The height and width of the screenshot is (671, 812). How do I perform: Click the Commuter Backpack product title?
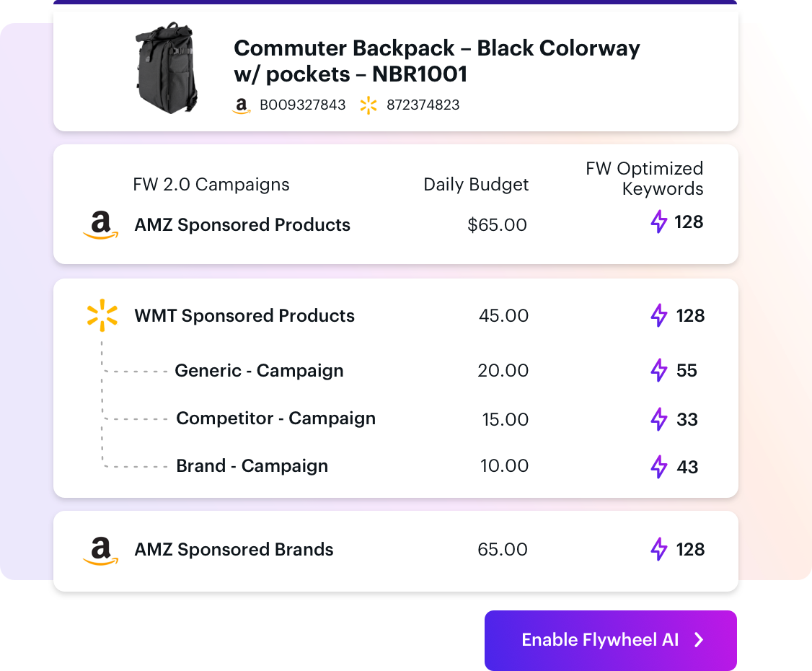coord(436,61)
